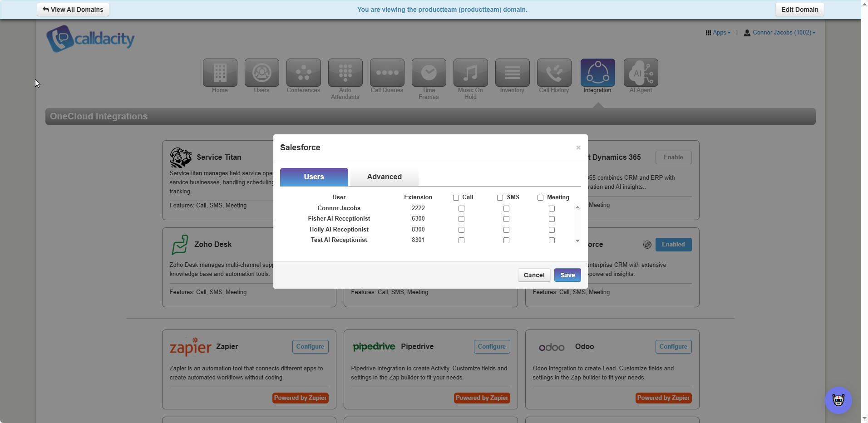Cancel the Salesforce dialog

pos(534,275)
